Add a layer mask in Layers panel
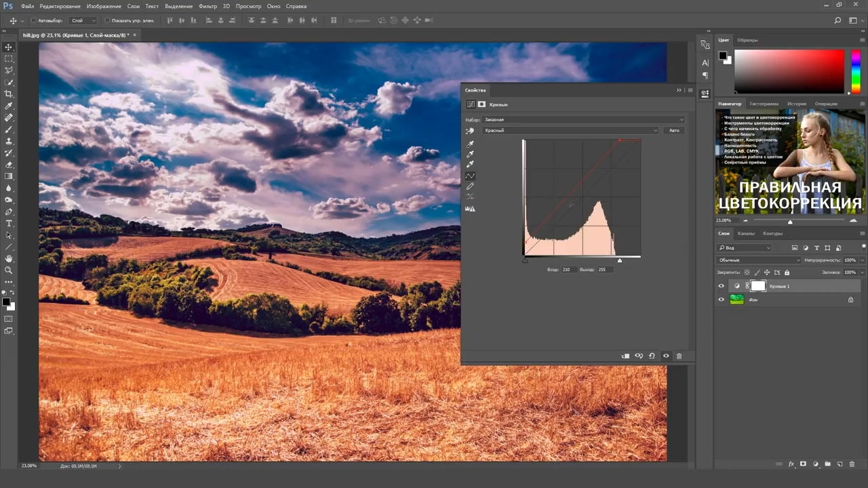The image size is (868, 488). pyautogui.click(x=803, y=464)
